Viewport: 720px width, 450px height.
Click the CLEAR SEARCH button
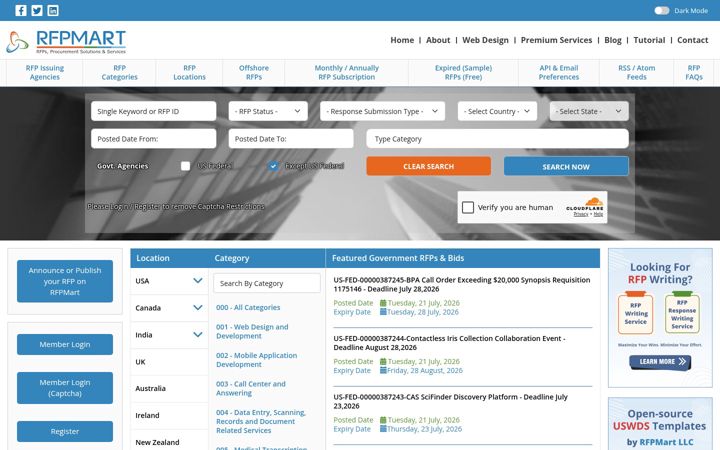[428, 166]
